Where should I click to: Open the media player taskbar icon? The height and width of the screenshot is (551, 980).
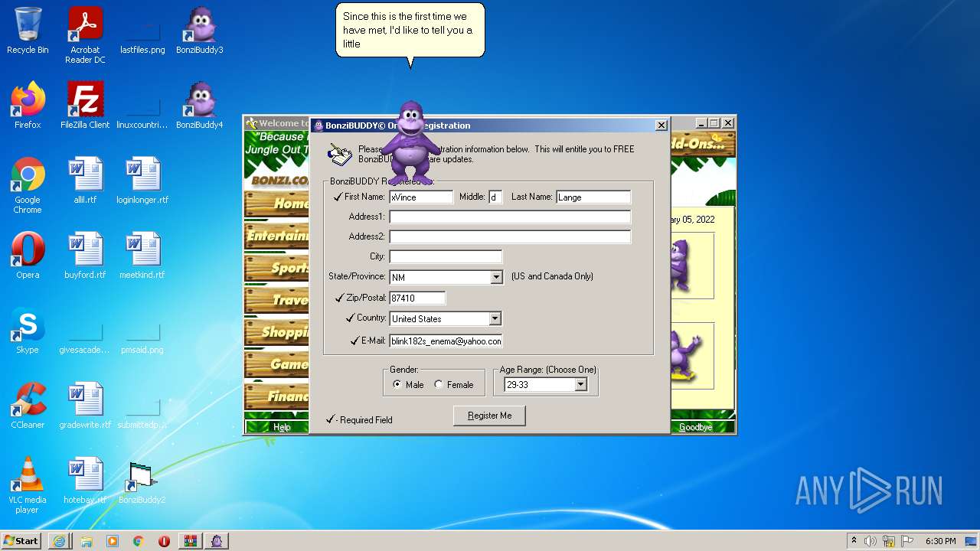[x=112, y=541]
